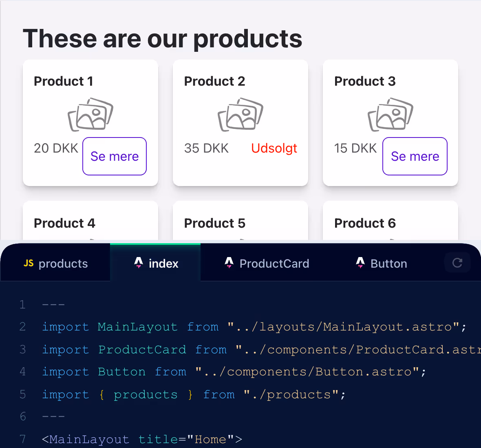Click the red Udsolgt label on Product 2
Screen dimensions: 481x448
[274, 148]
